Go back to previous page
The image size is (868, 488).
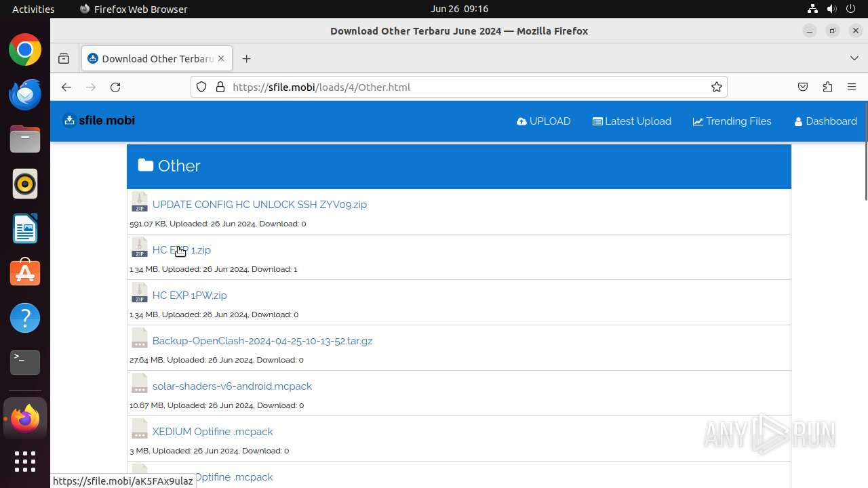pos(66,87)
